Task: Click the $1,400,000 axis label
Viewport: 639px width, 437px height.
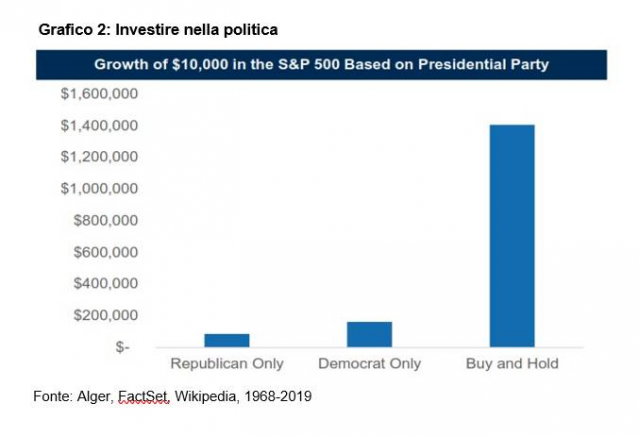Action: click(99, 126)
